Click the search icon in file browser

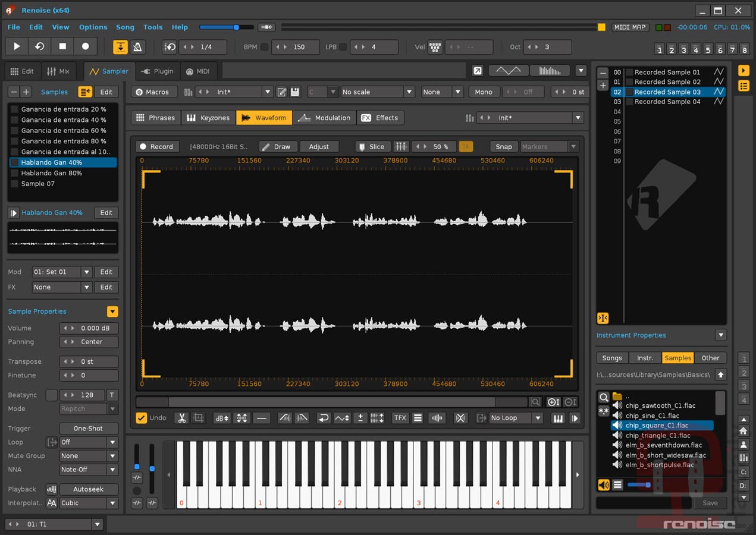pos(604,397)
